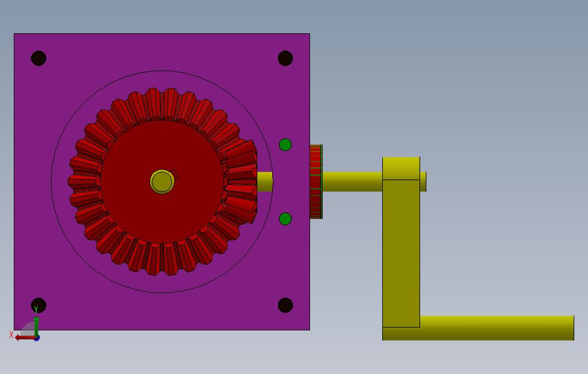Image resolution: width=588 pixels, height=374 pixels.
Task: Select the small red pinion beside plate edge
Action: (316, 182)
